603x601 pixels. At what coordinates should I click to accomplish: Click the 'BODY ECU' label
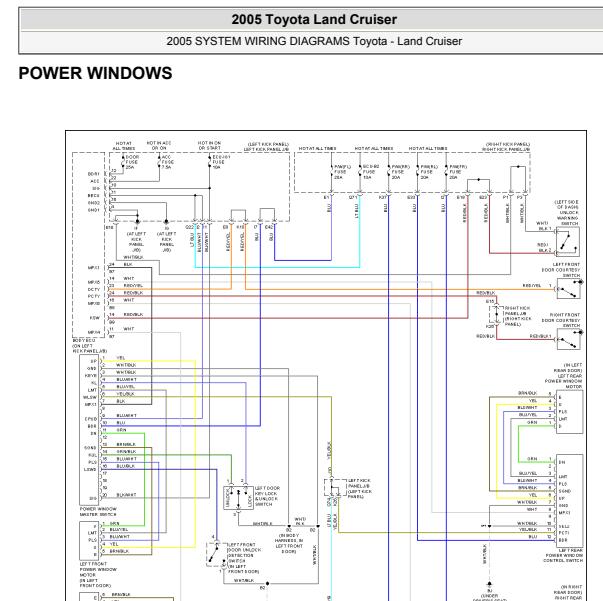84,341
